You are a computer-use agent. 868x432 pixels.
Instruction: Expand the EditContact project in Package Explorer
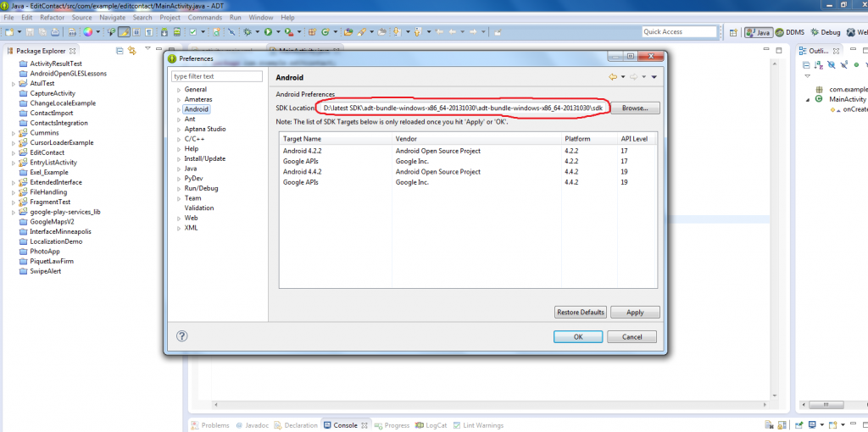click(x=12, y=152)
